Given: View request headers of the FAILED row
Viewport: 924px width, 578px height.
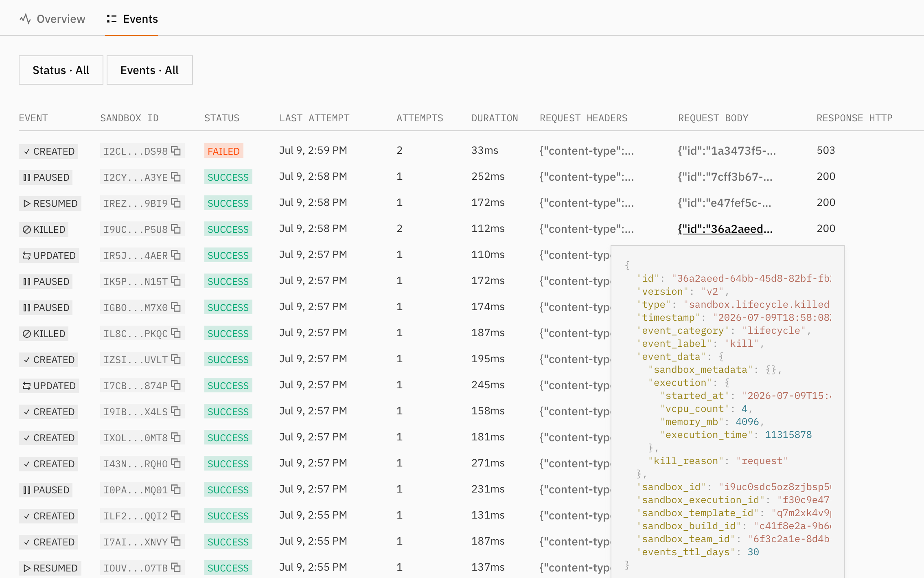Looking at the screenshot, I should pos(587,151).
